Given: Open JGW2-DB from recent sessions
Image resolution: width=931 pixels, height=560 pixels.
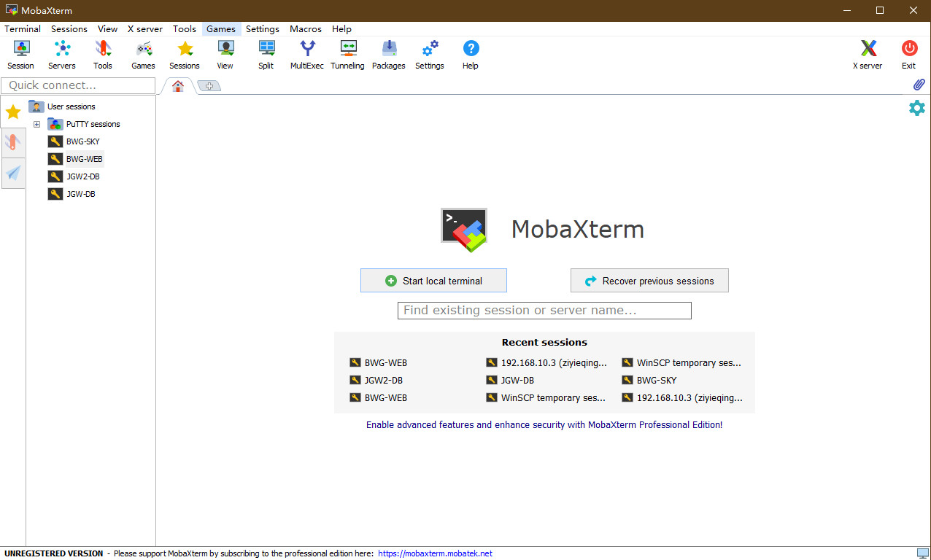Looking at the screenshot, I should [376, 381].
